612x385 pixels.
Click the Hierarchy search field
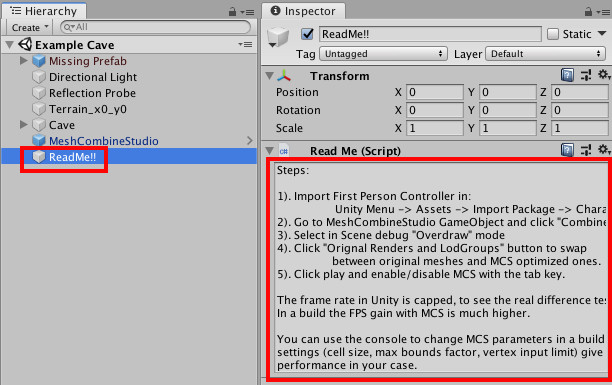(155, 27)
